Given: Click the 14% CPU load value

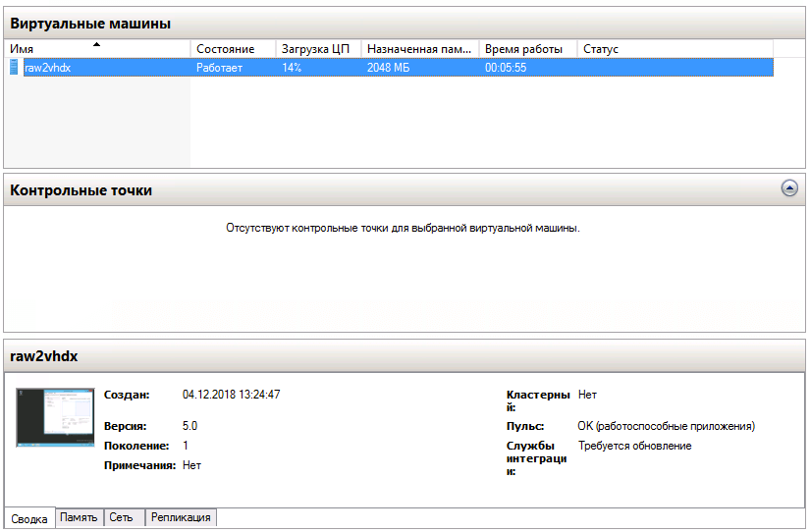Looking at the screenshot, I should click(x=292, y=68).
